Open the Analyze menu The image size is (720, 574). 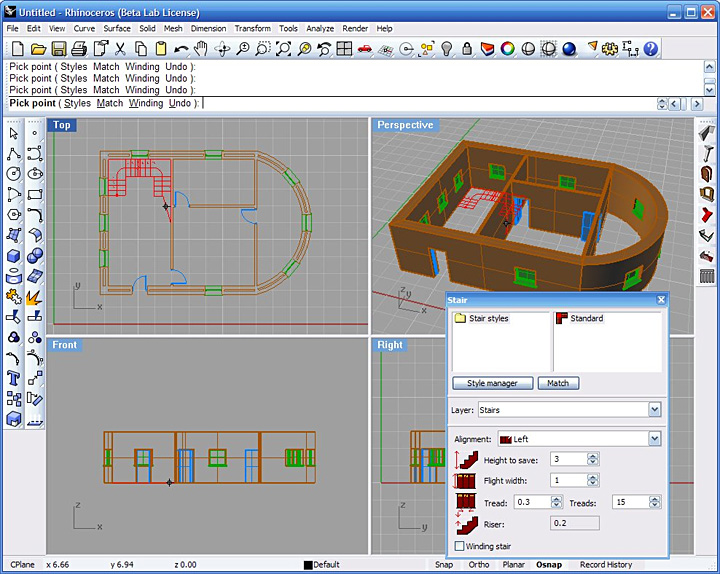tap(320, 28)
